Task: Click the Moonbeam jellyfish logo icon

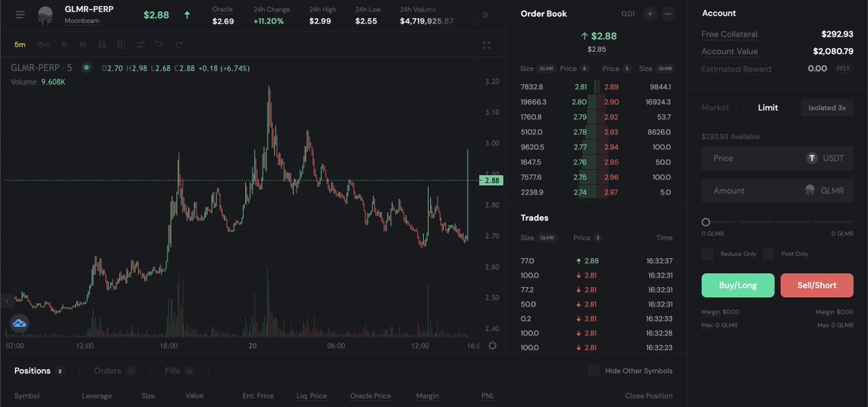Action: coord(46,14)
